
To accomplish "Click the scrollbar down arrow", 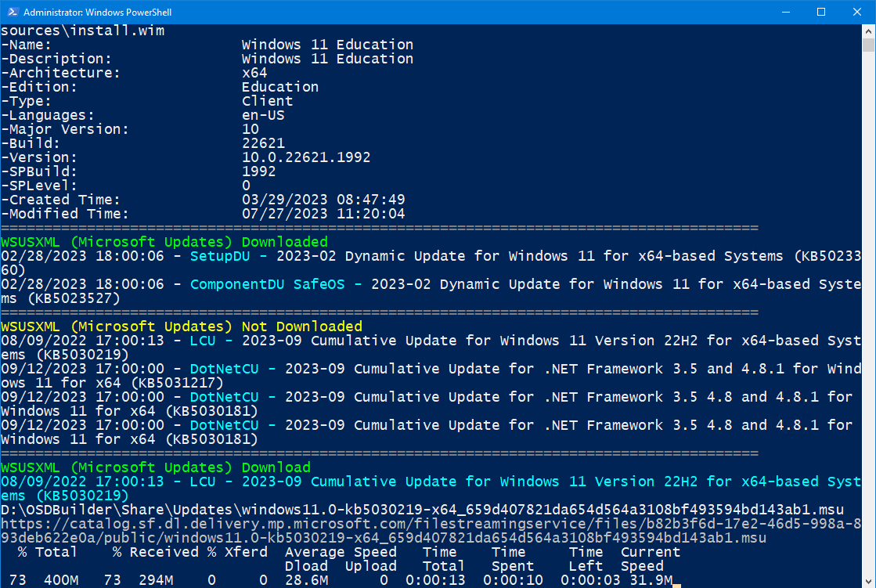I will click(868, 581).
